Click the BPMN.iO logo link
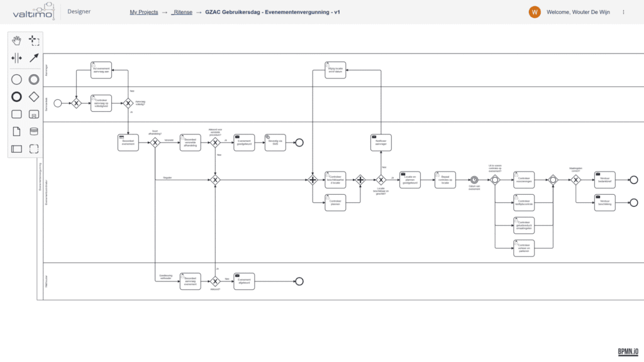Screen dimensions: 644x362 (x=628, y=351)
